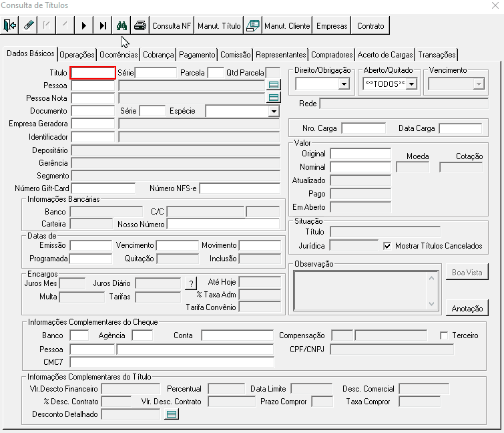The width and height of the screenshot is (504, 433).
Task: Click the Nominal value field
Action: pyautogui.click(x=360, y=167)
